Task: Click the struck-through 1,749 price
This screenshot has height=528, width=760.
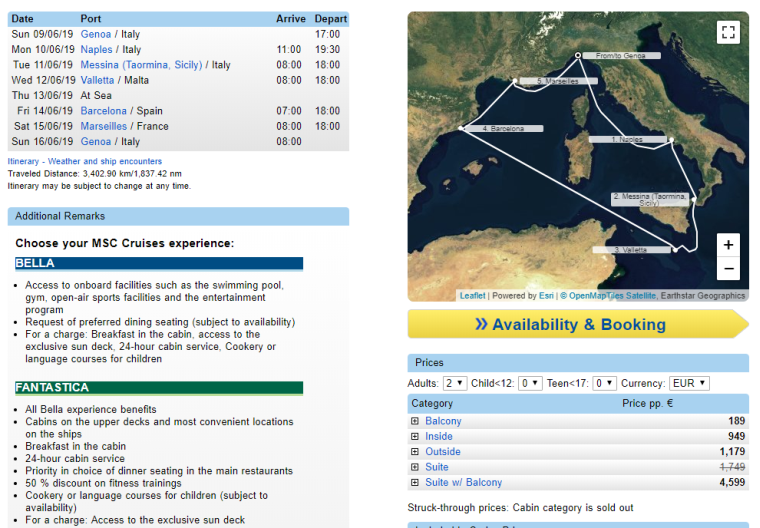Action: (x=732, y=467)
